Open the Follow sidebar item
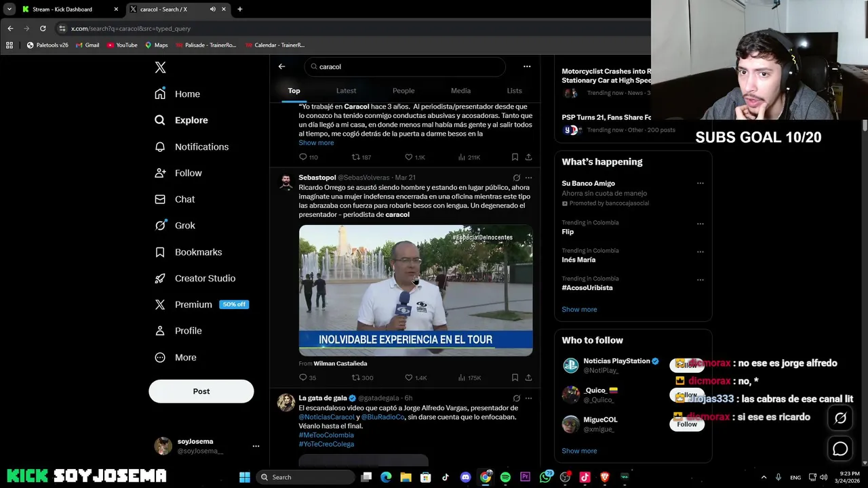This screenshot has height=488, width=868. (x=178, y=173)
